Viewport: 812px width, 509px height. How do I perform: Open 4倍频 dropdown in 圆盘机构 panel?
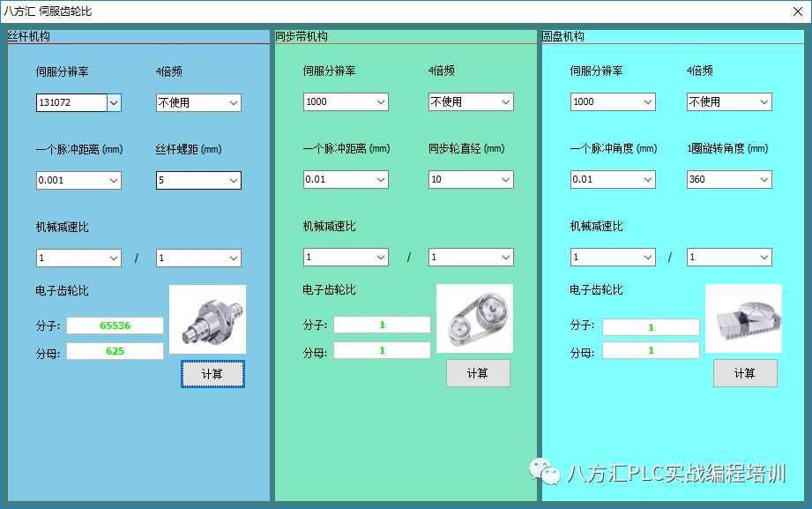[x=763, y=101]
